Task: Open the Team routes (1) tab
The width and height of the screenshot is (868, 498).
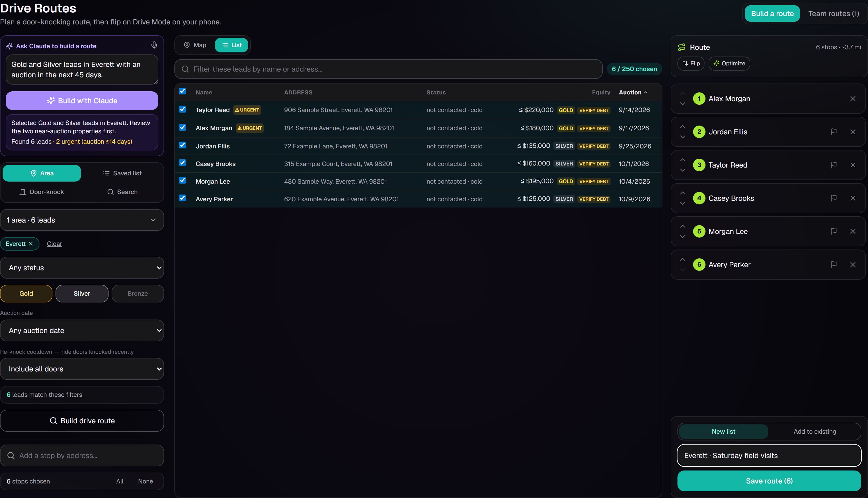Action: 833,14
